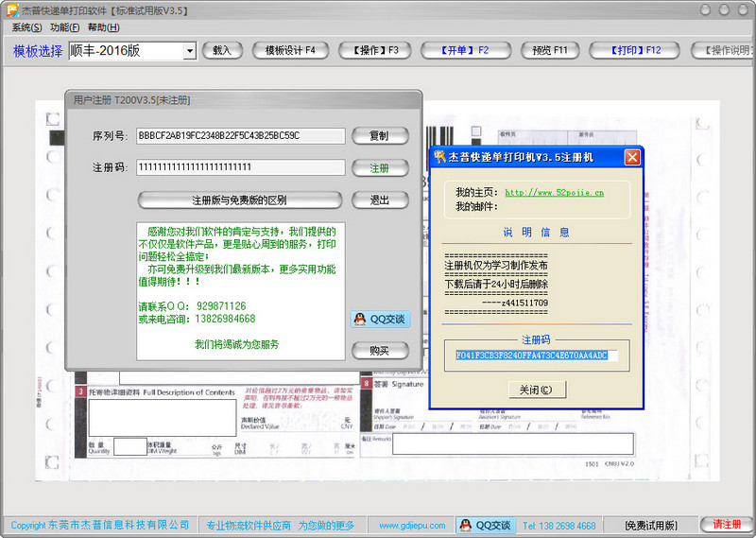This screenshot has width=756, height=538.
Task: Click the 【打印】F12 button
Action: click(634, 50)
